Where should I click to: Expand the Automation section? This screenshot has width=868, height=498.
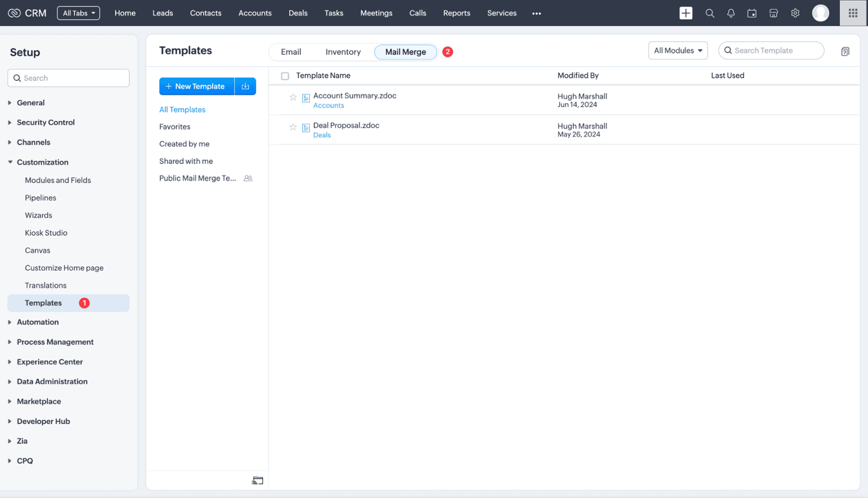pos(37,322)
